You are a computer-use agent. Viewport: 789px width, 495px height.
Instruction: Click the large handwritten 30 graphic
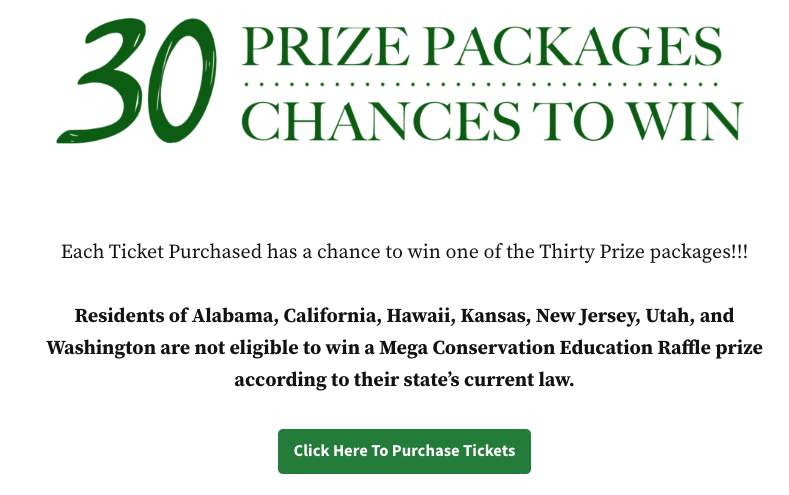[x=137, y=80]
